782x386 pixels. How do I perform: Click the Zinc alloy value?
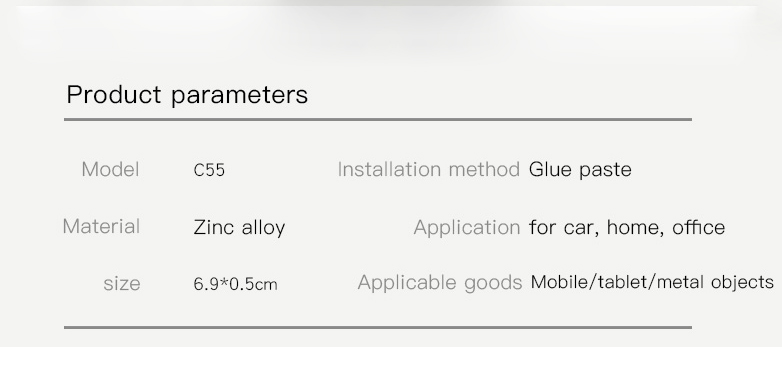[239, 228]
